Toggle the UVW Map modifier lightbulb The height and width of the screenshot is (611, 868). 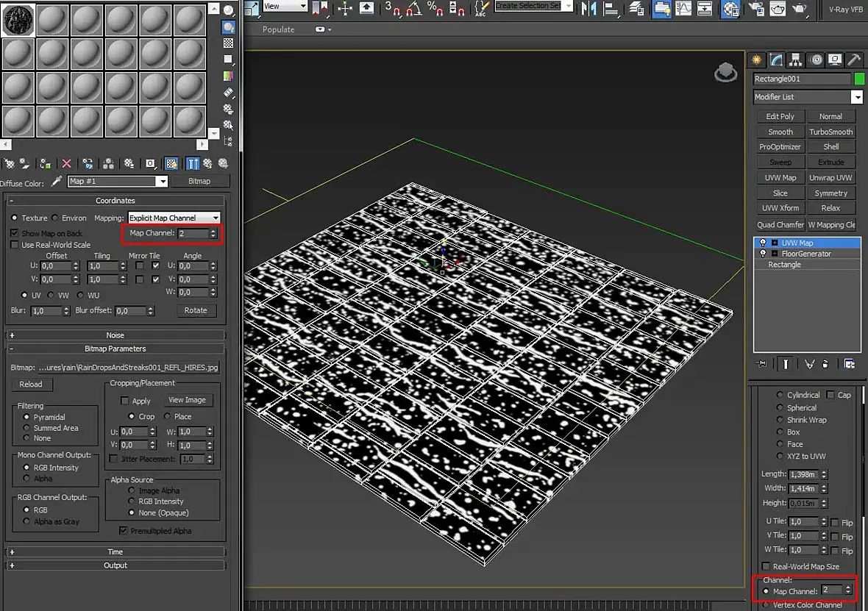tap(763, 243)
